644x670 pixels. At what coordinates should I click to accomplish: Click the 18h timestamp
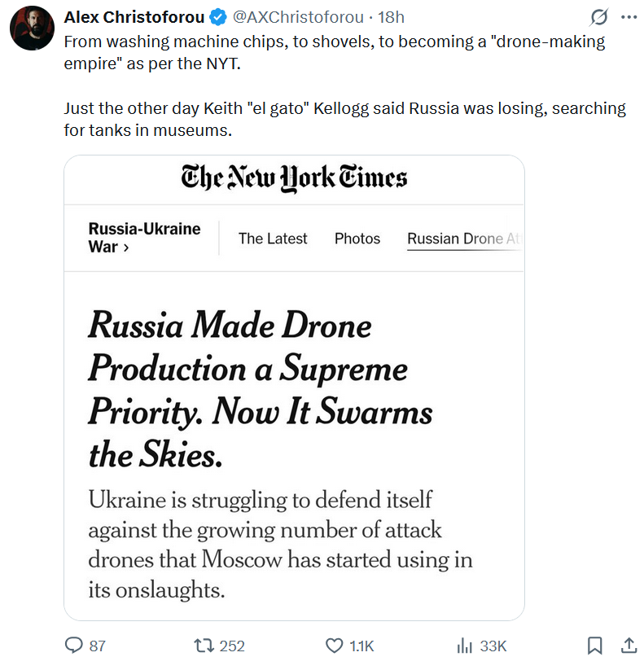[391, 18]
